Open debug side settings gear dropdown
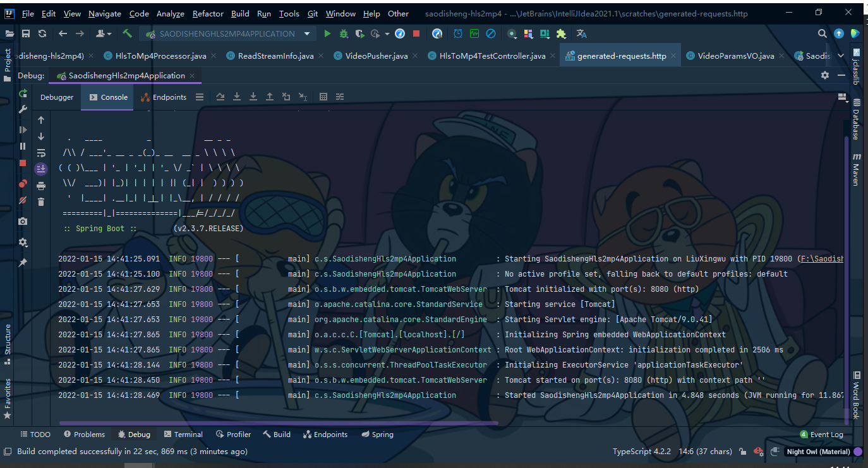 pyautogui.click(x=23, y=243)
